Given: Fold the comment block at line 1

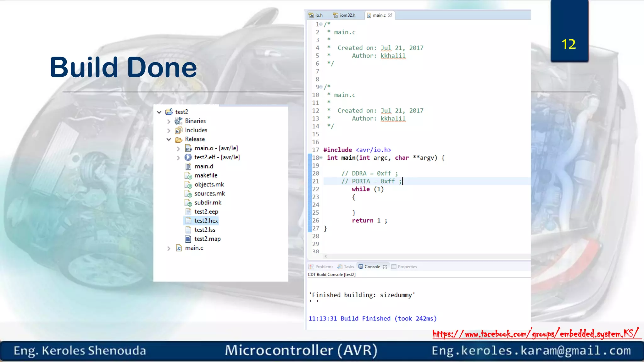Looking at the screenshot, I should 321,24.
